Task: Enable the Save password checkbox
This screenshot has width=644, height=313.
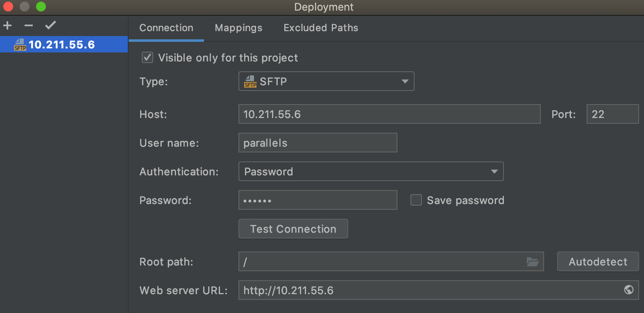Action: 416,200
